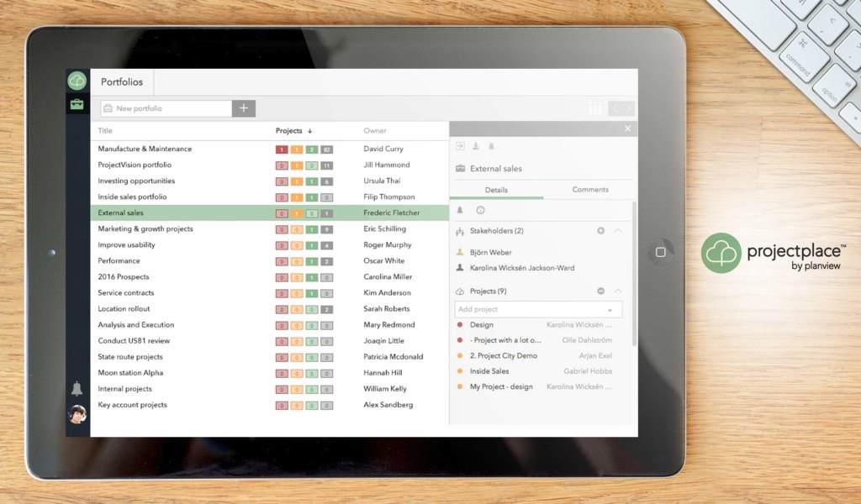The image size is (861, 504).
Task: Open the info icon next to the bell
Action: point(480,210)
